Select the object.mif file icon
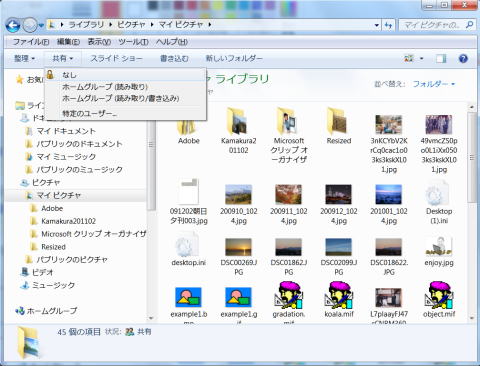The height and width of the screenshot is (366, 480). (439, 295)
